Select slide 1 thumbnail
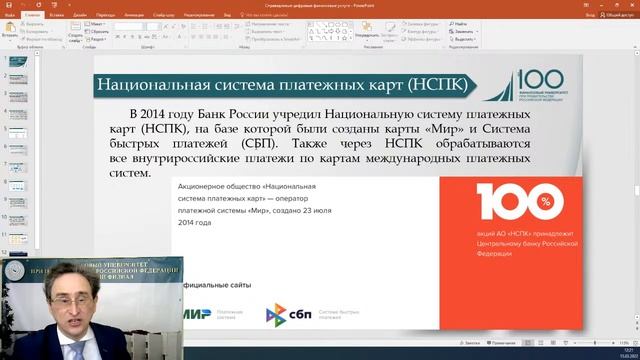Screen dimensions: 640x360 pyautogui.click(x=18, y=62)
